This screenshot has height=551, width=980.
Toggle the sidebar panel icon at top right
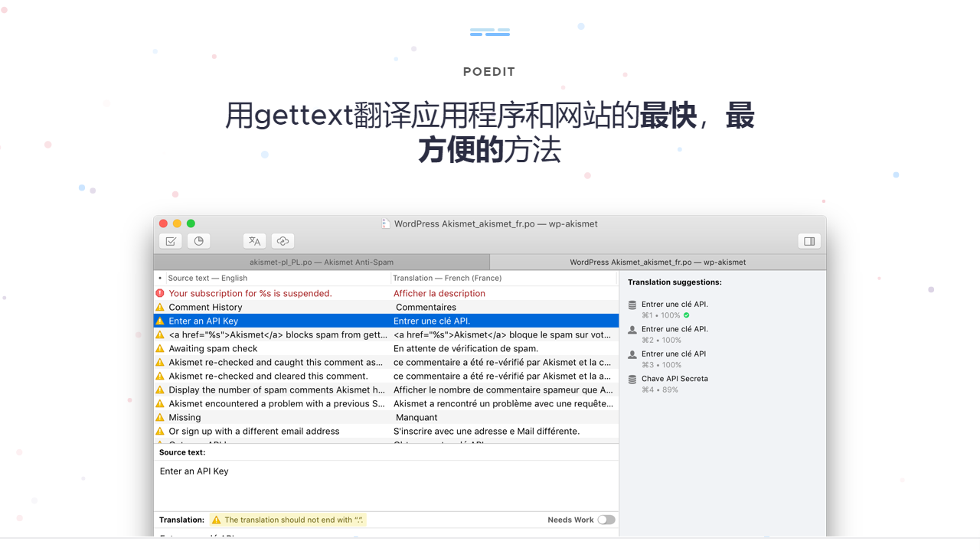pos(809,241)
